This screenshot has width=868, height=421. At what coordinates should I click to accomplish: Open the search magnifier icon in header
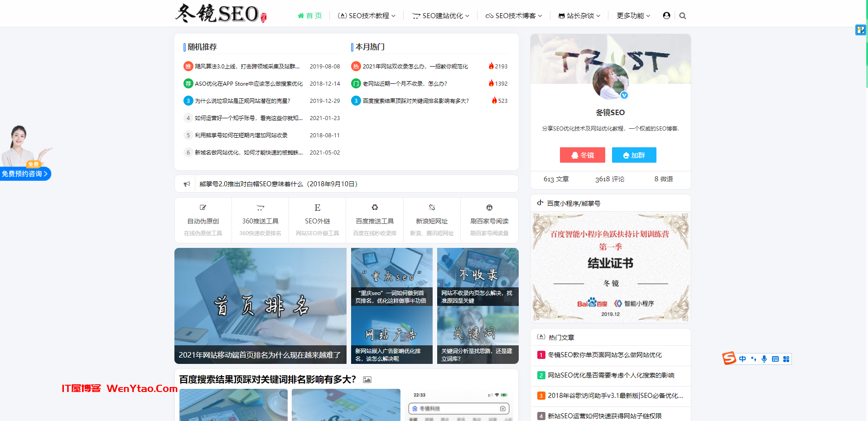pyautogui.click(x=683, y=16)
